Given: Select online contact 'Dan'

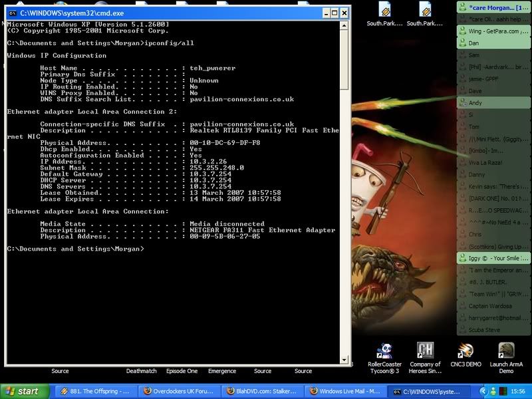Looking at the screenshot, I should coord(493,43).
